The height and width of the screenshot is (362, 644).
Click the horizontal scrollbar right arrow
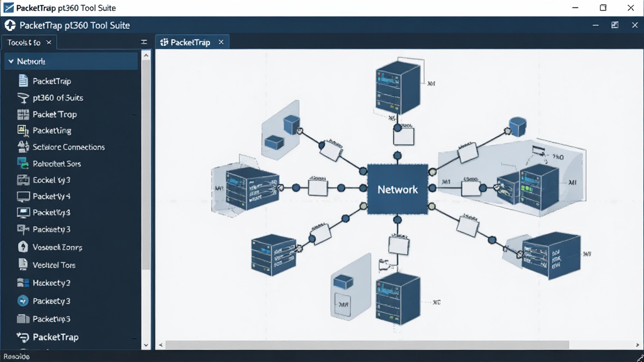coord(638,345)
